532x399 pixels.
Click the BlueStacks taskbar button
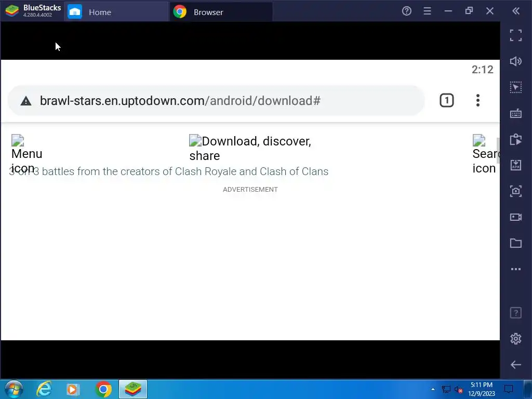(133, 389)
